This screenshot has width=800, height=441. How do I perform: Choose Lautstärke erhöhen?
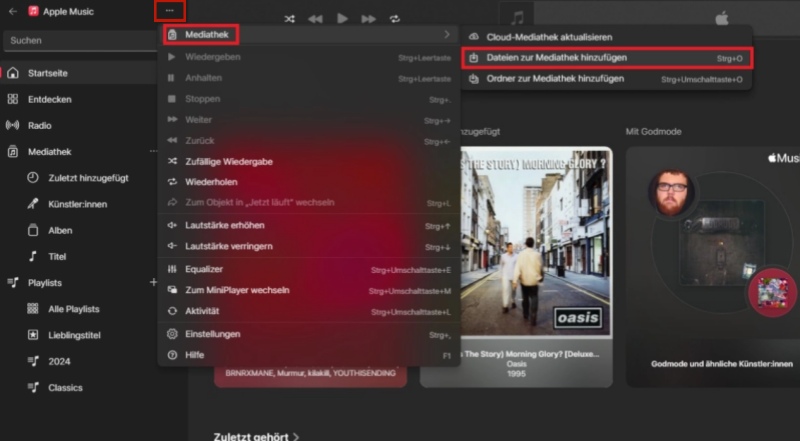pyautogui.click(x=309, y=226)
